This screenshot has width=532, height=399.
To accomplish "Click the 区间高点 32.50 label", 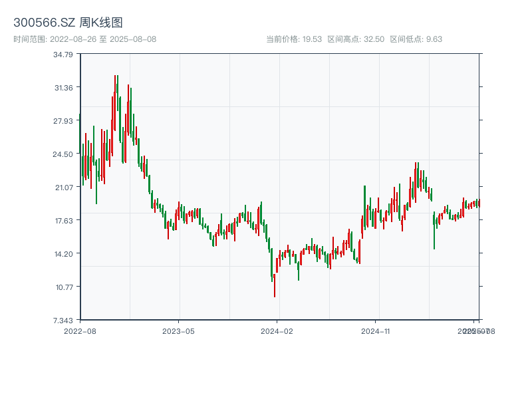I will tap(356, 39).
